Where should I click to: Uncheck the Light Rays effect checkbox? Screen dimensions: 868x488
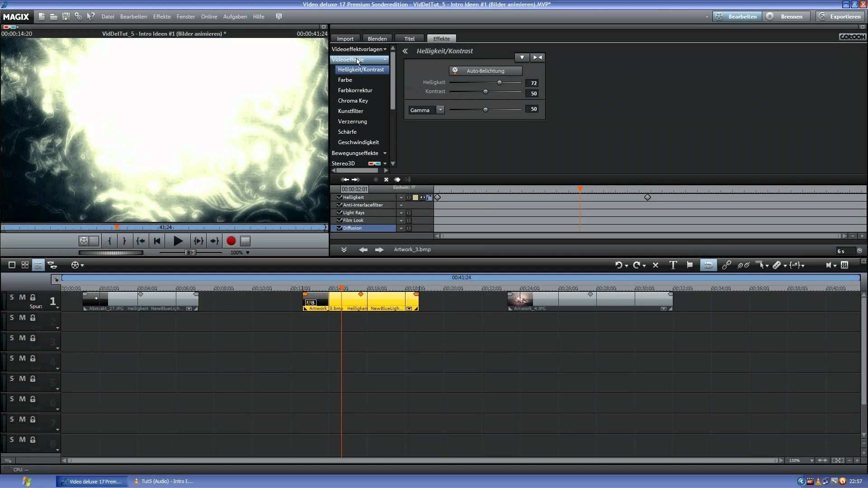click(x=339, y=212)
